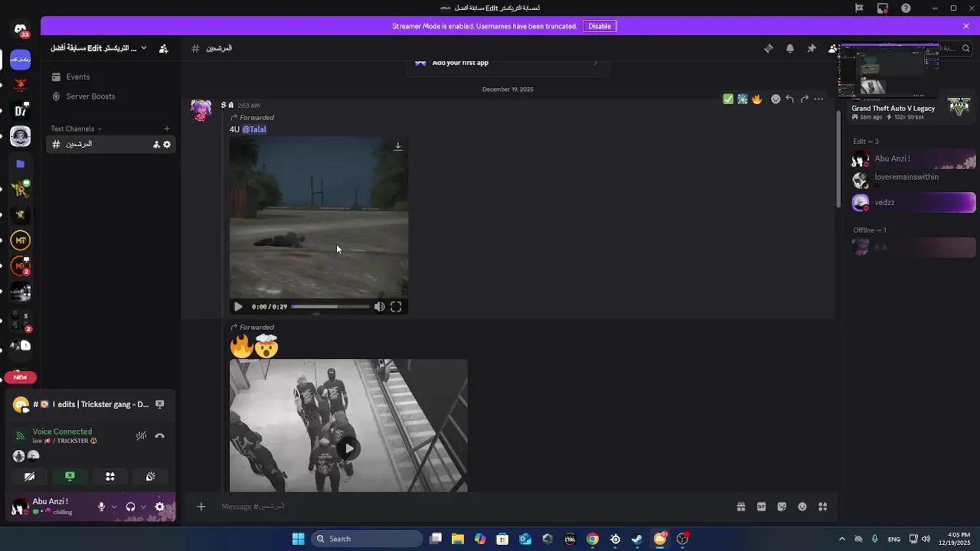Open sticker picker in message bar
Viewport: 980px width, 551px height.
[782, 507]
